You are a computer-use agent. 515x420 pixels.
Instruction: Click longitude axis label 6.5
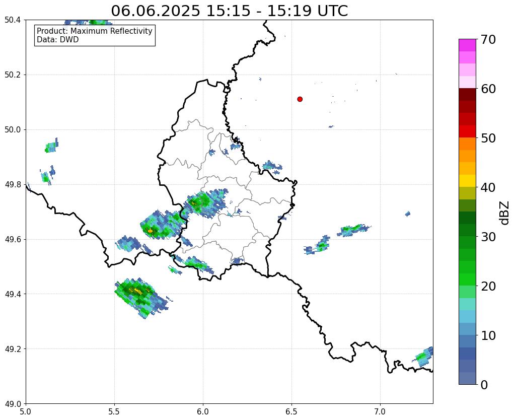click(291, 412)
